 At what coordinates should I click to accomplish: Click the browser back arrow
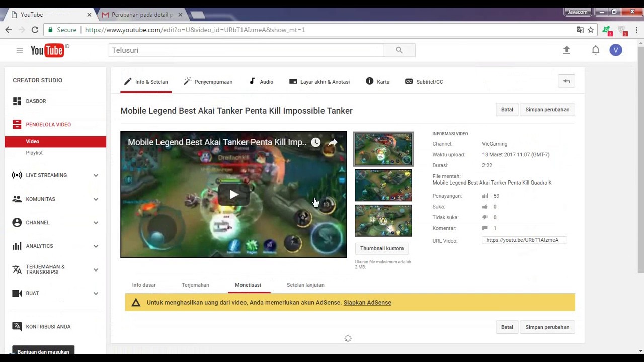(x=9, y=30)
